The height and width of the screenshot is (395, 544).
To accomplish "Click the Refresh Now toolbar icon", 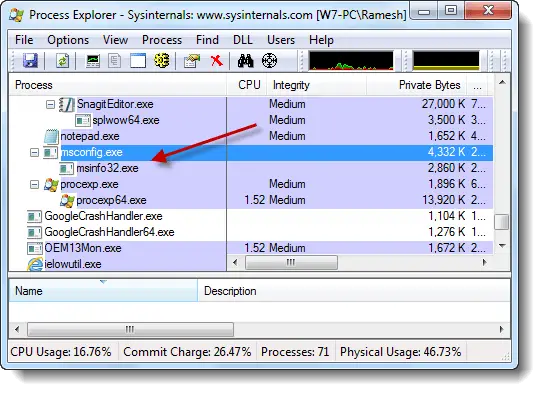I will pyautogui.click(x=62, y=61).
